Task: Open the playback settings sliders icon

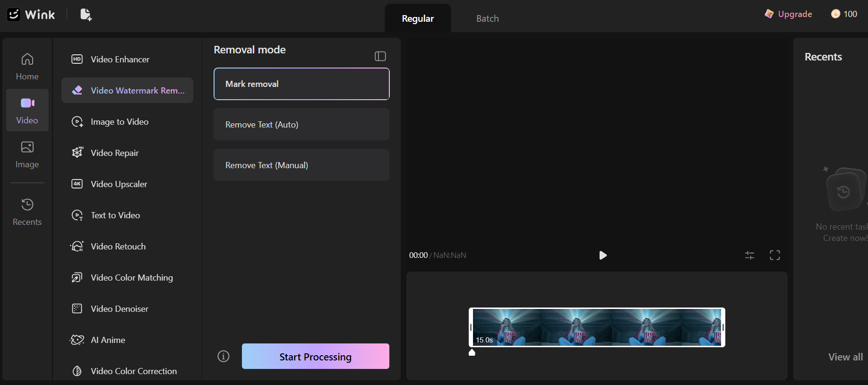Action: coord(750,255)
